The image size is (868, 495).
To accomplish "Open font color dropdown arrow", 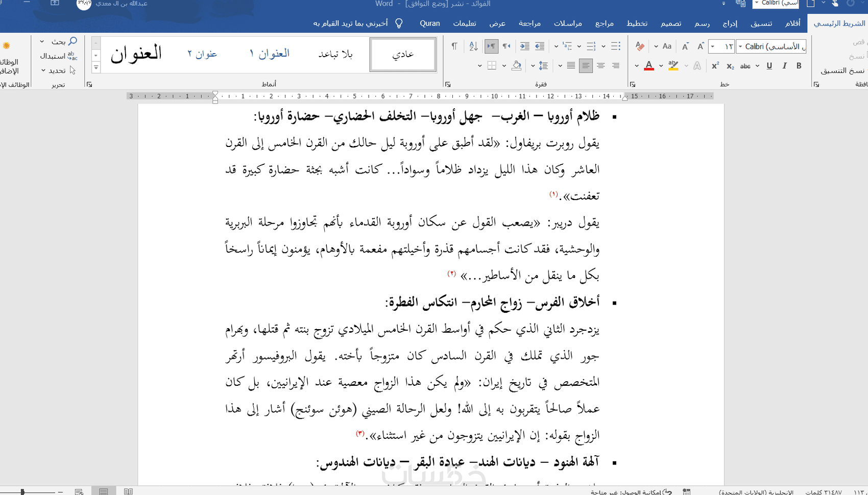I will 637,66.
